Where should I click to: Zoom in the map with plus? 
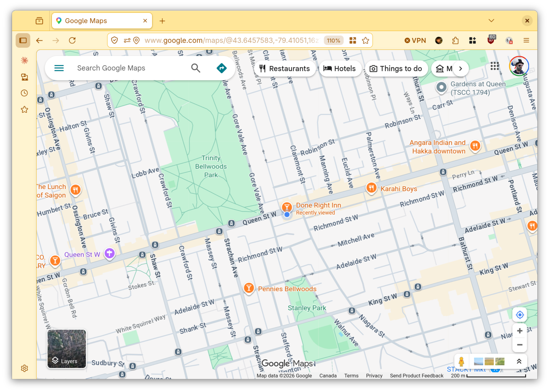click(520, 331)
